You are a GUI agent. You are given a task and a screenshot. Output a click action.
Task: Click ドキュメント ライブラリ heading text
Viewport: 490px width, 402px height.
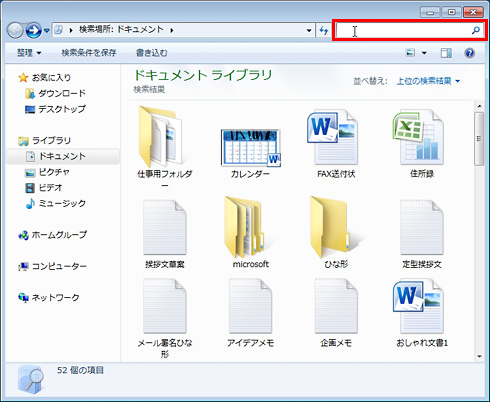[203, 75]
